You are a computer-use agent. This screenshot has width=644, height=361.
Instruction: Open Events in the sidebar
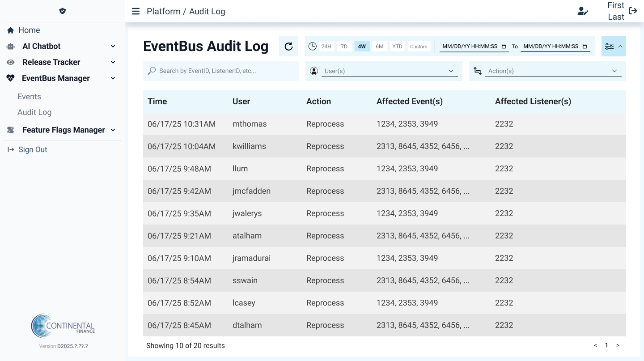[x=29, y=97]
